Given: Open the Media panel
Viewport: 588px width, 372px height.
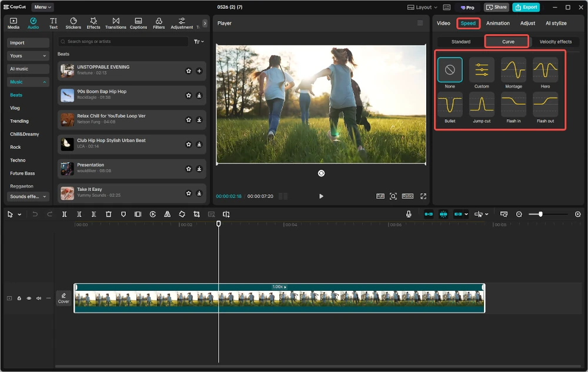Looking at the screenshot, I should (x=13, y=24).
